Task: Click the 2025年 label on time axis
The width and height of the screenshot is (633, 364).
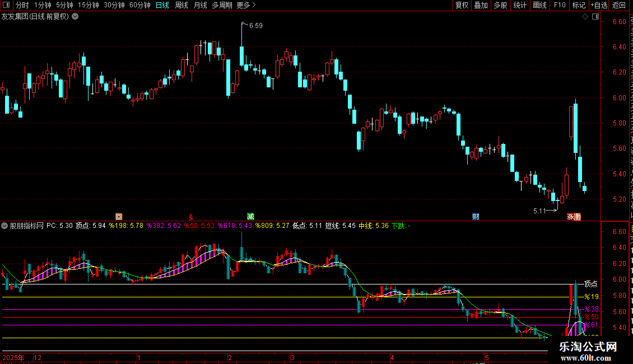Action: click(13, 357)
